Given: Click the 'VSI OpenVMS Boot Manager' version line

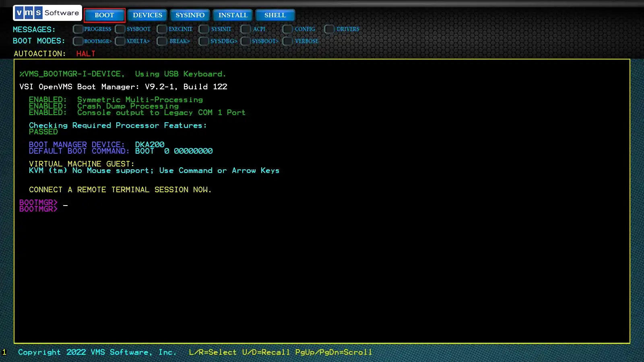Looking at the screenshot, I should tap(123, 86).
